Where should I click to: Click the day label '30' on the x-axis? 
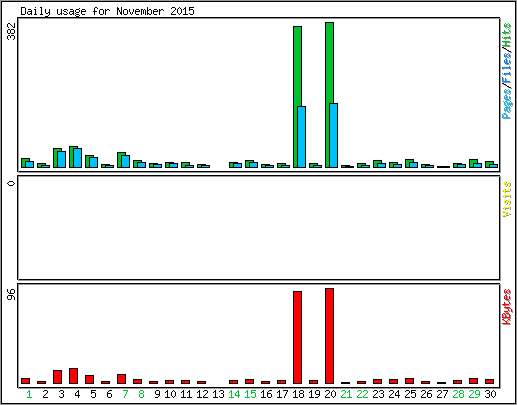pyautogui.click(x=490, y=394)
